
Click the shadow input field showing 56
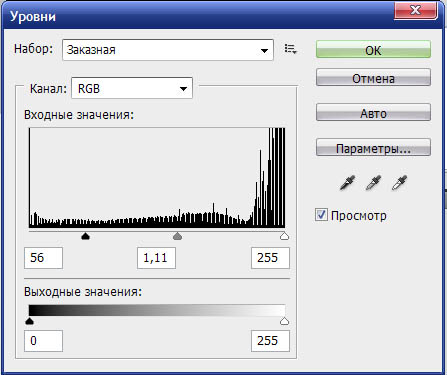[43, 258]
